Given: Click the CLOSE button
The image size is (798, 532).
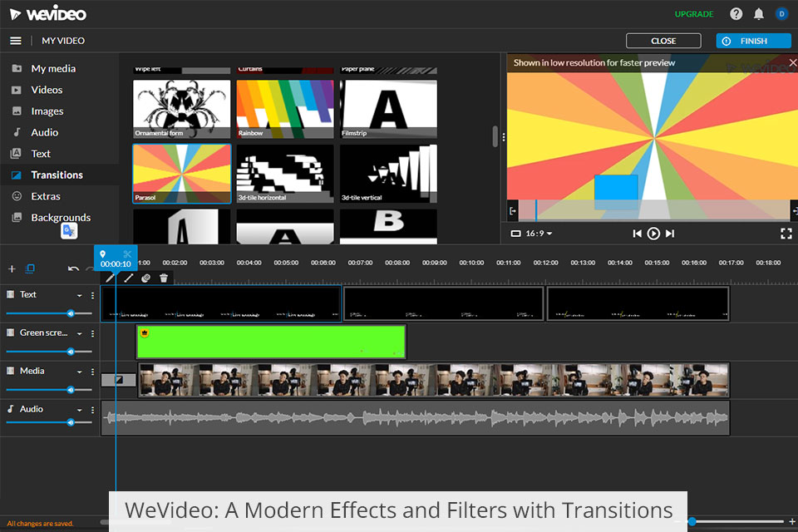Looking at the screenshot, I should coord(663,41).
